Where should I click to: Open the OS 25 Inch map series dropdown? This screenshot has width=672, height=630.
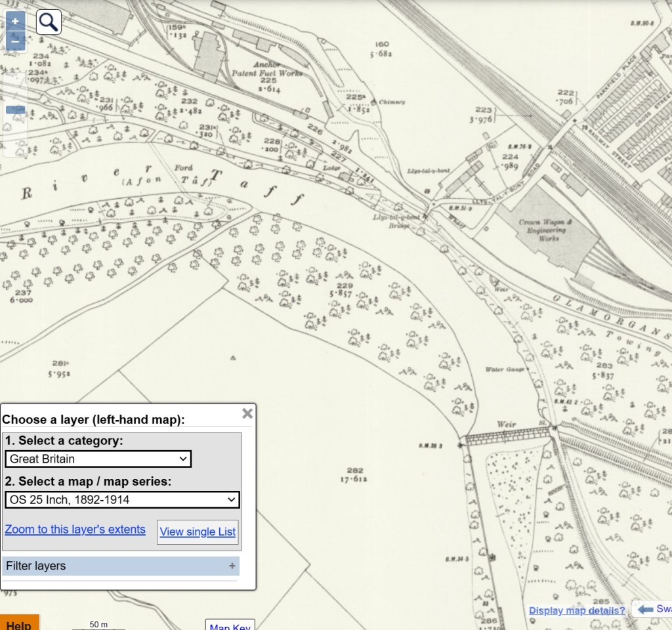(x=122, y=499)
